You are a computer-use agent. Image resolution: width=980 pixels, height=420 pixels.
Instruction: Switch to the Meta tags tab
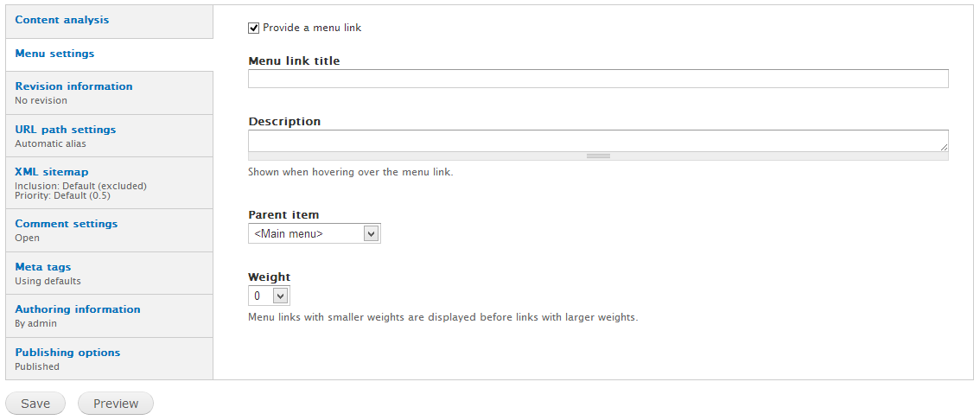click(x=43, y=267)
